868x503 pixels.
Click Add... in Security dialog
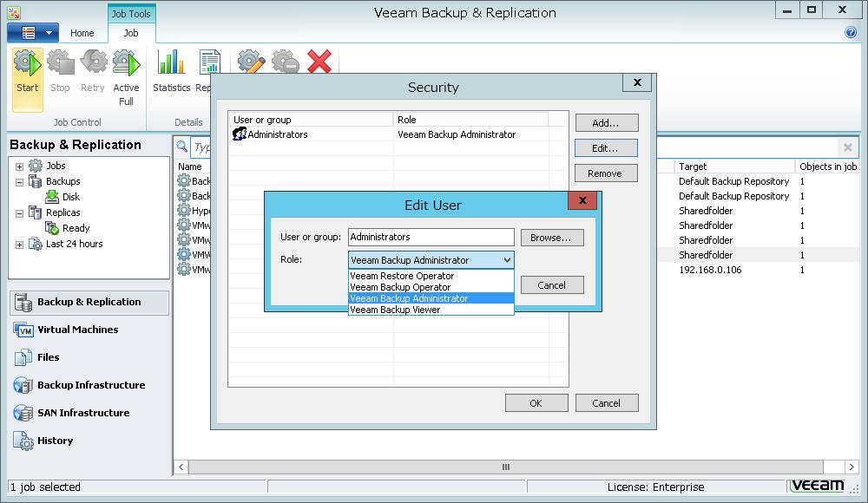(607, 123)
